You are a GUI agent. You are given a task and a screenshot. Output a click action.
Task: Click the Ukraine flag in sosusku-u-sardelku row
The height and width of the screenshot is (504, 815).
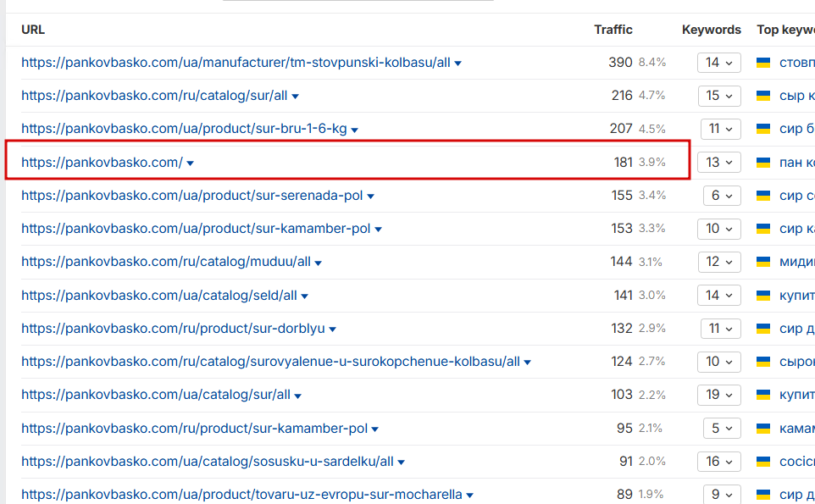coord(763,462)
